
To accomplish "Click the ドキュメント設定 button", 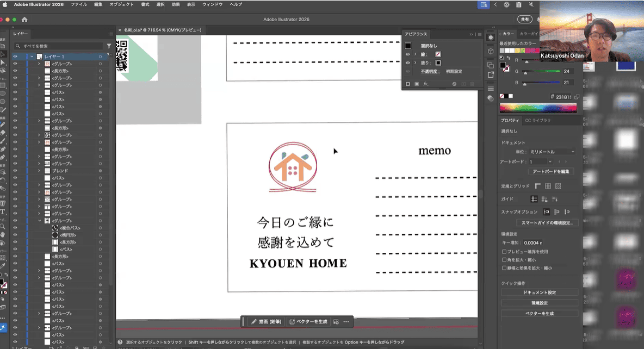I will 539,292.
